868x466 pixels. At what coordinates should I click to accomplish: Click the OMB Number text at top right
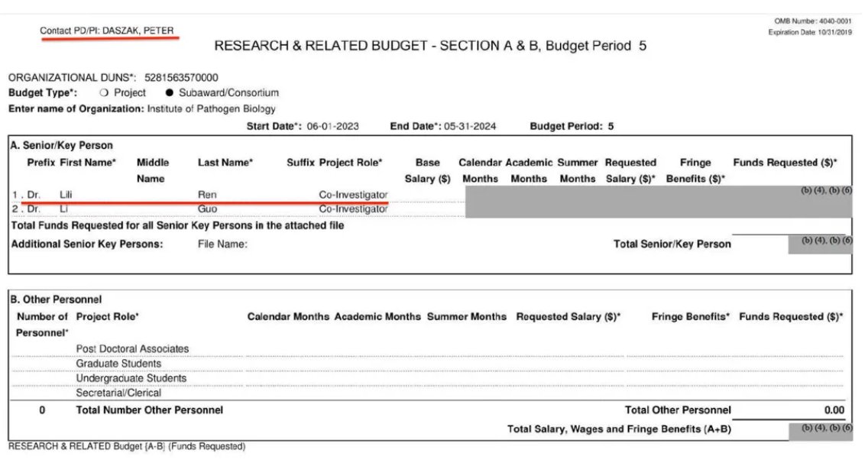(813, 21)
